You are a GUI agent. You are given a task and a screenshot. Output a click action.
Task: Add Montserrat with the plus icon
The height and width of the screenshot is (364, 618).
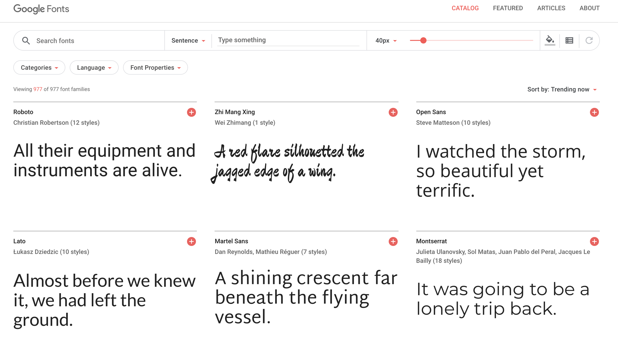(594, 241)
